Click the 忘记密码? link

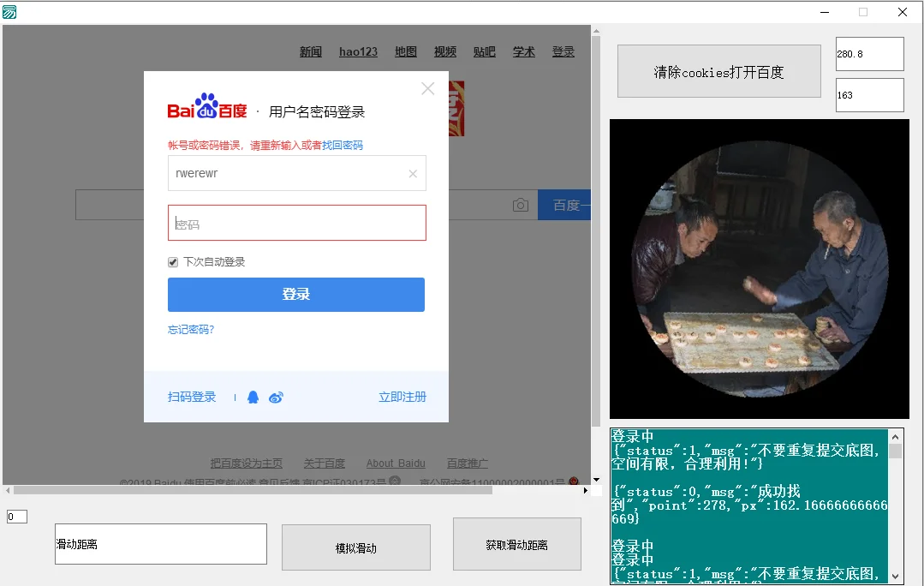191,330
